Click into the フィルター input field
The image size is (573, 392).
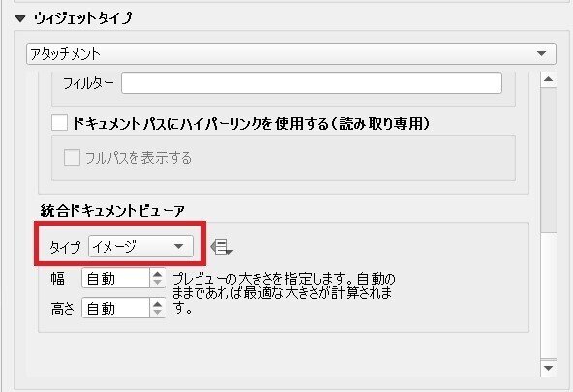pos(312,83)
